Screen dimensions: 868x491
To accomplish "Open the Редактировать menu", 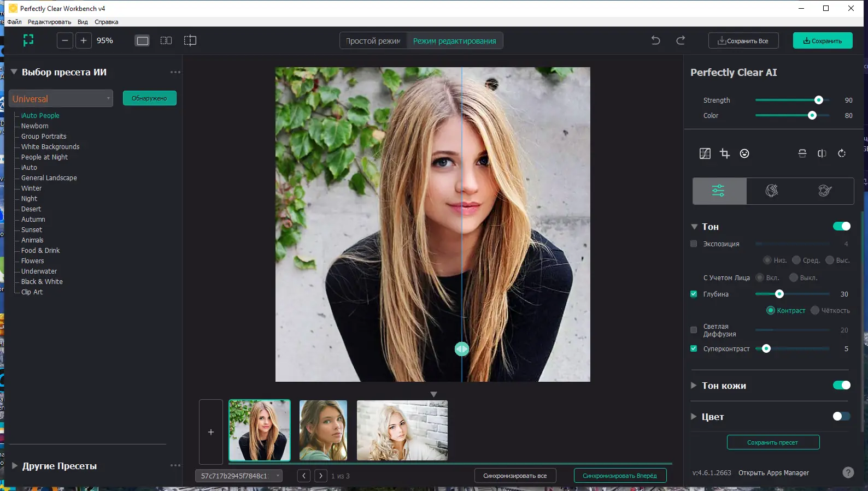I will click(49, 22).
